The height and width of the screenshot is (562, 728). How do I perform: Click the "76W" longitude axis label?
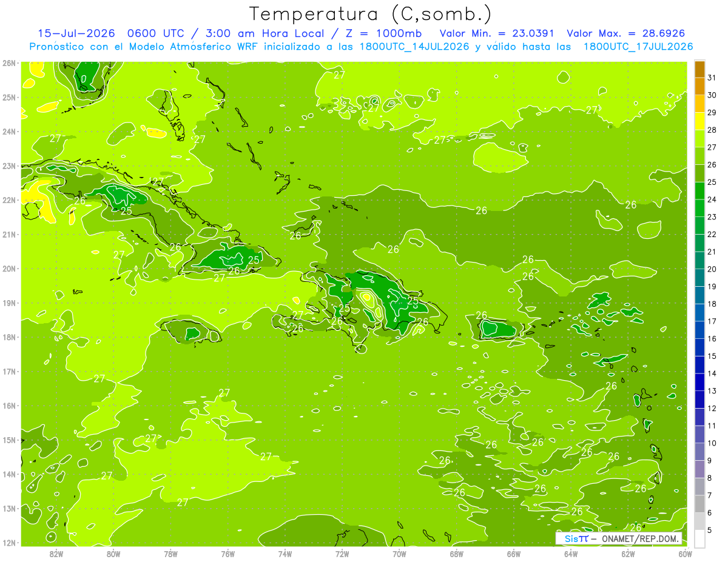click(x=228, y=554)
